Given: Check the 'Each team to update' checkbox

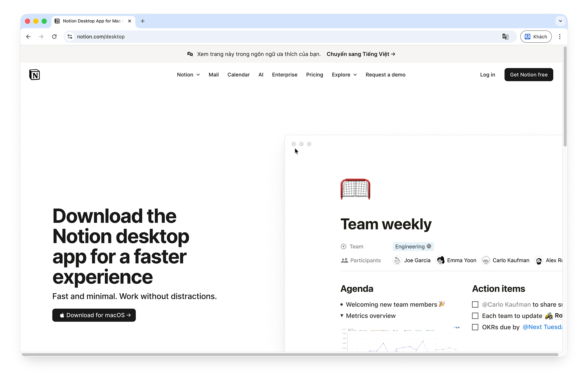Looking at the screenshot, I should point(475,316).
